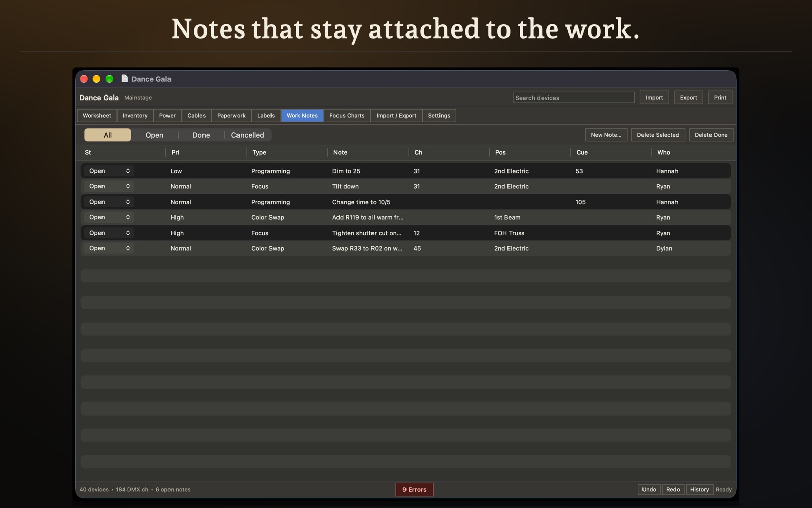The width and height of the screenshot is (812, 508).
Task: Open status dropdown for Add R119 note
Action: click(x=109, y=217)
